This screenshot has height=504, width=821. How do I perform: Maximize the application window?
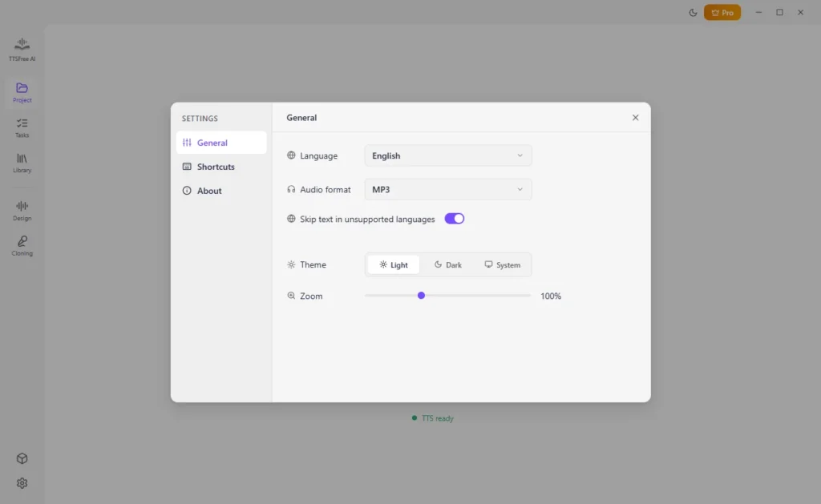pos(779,13)
